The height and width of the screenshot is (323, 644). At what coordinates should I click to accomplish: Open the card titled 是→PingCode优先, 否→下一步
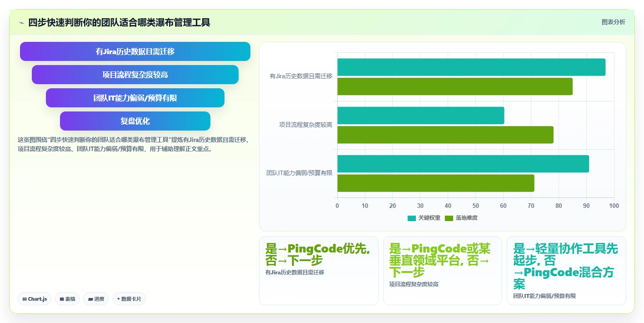[x=319, y=270]
